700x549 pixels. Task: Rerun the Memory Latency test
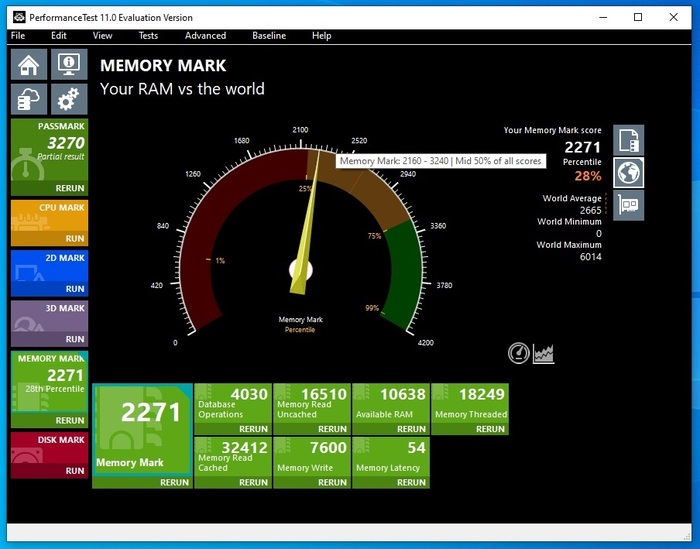[x=411, y=482]
